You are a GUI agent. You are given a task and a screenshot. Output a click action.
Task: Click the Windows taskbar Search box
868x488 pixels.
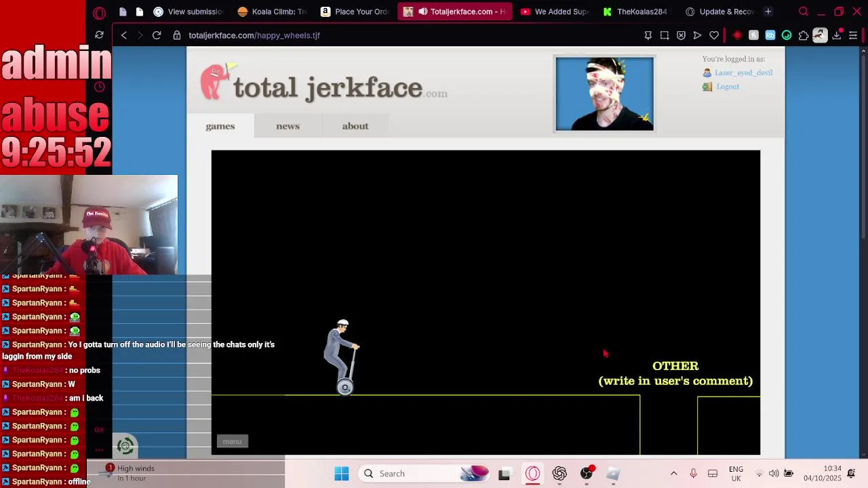(424, 473)
